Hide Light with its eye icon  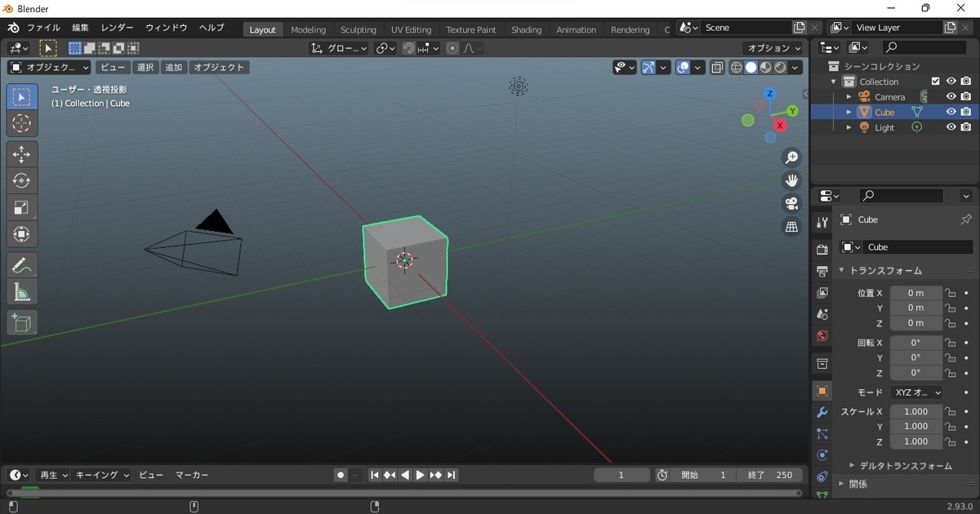click(x=951, y=127)
